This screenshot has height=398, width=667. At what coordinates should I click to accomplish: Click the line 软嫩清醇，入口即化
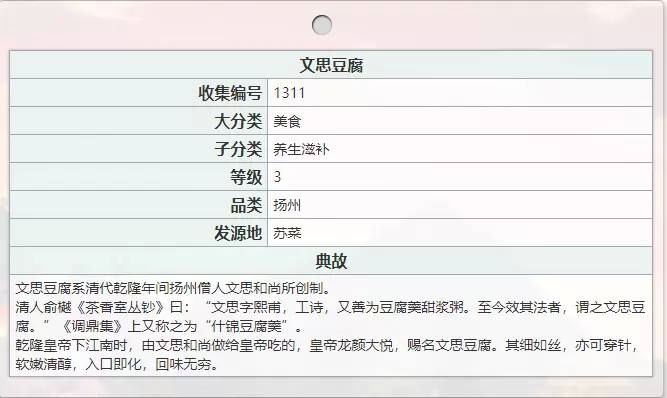point(117,364)
